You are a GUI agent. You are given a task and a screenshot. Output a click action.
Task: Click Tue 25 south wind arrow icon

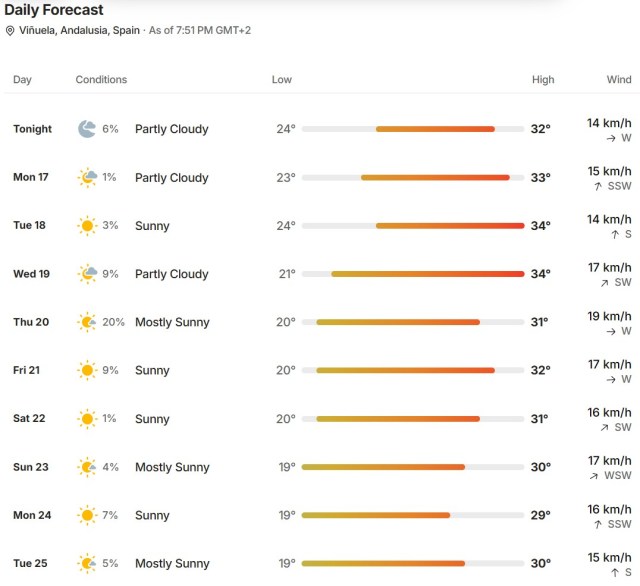coord(615,573)
